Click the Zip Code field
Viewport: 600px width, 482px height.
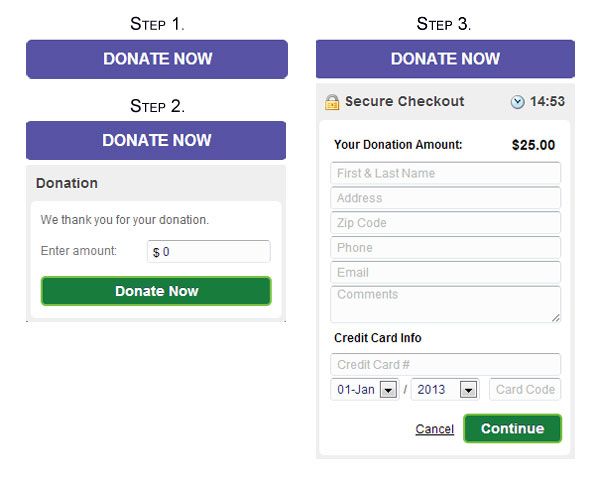pos(445,223)
